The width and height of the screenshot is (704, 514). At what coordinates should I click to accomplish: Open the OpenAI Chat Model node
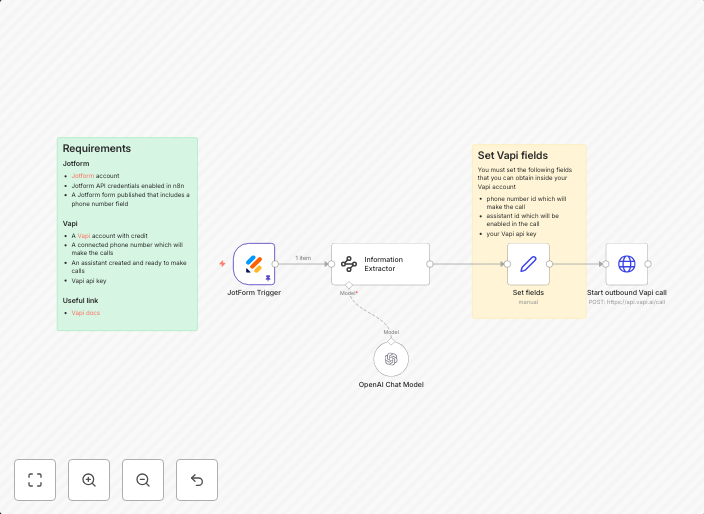tap(391, 359)
